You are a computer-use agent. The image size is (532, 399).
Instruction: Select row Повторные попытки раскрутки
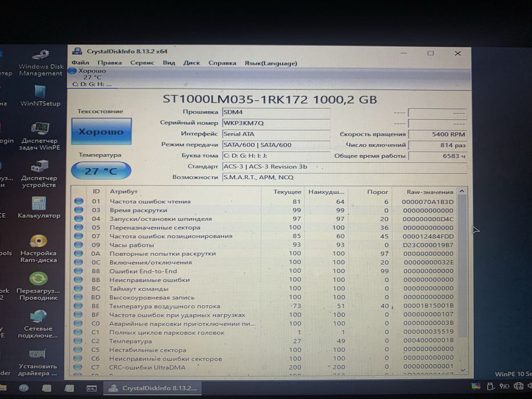[x=265, y=254]
